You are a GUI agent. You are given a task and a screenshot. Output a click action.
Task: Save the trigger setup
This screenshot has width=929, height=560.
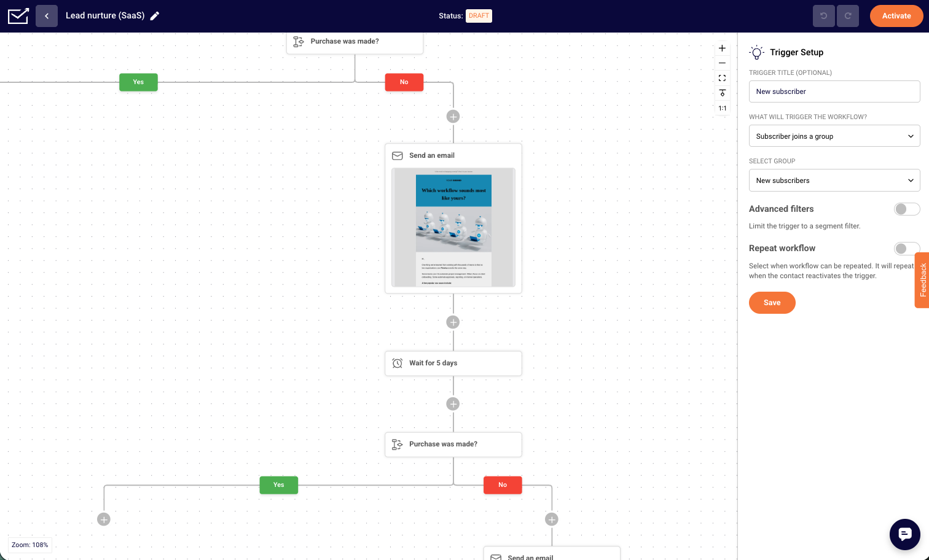coord(772,303)
